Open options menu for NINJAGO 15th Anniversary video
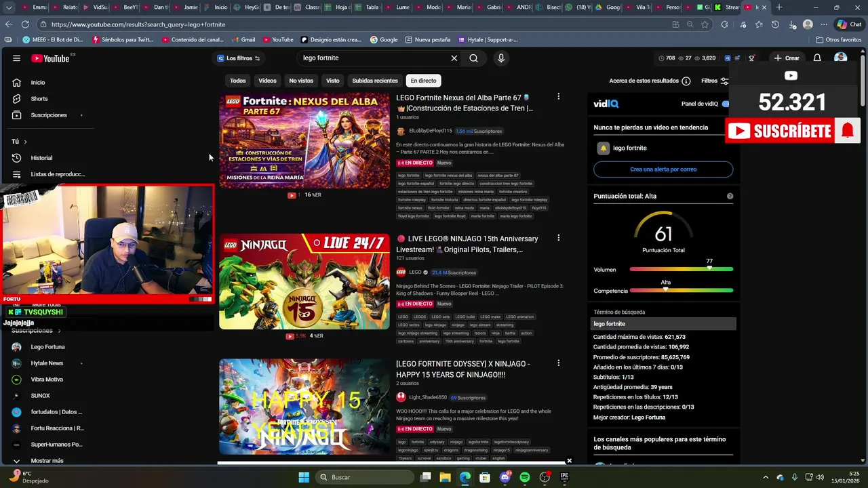The width and height of the screenshot is (868, 488). coord(558,238)
